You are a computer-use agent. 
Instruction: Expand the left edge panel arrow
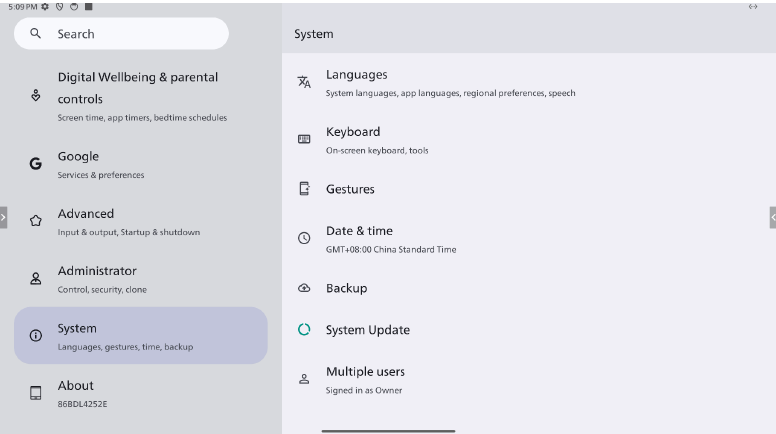3,216
